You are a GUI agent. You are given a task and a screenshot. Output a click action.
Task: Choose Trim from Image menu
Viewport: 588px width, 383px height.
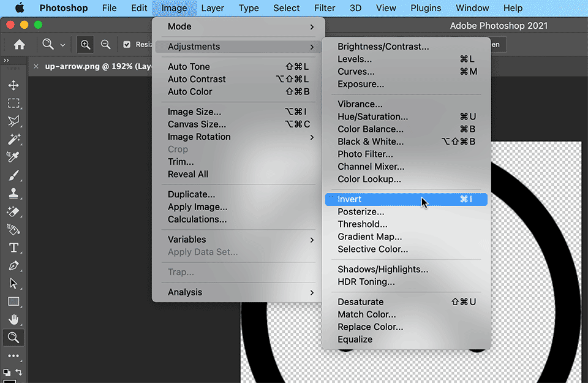[238, 162]
